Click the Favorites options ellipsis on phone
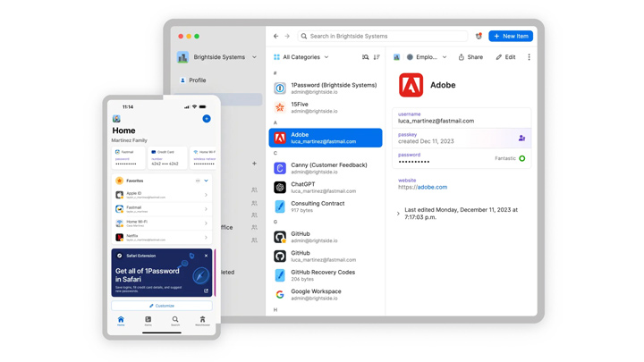 tap(198, 181)
